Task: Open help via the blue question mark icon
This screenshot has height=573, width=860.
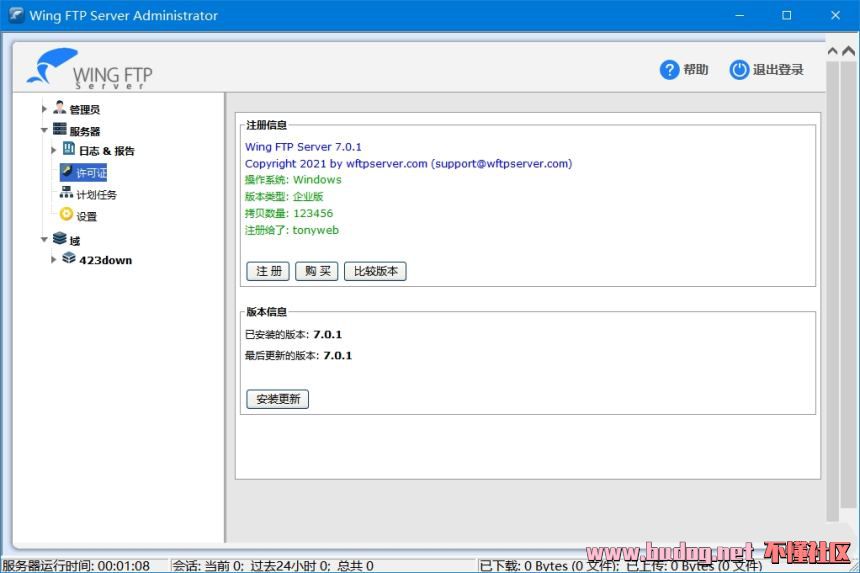Action: point(669,70)
